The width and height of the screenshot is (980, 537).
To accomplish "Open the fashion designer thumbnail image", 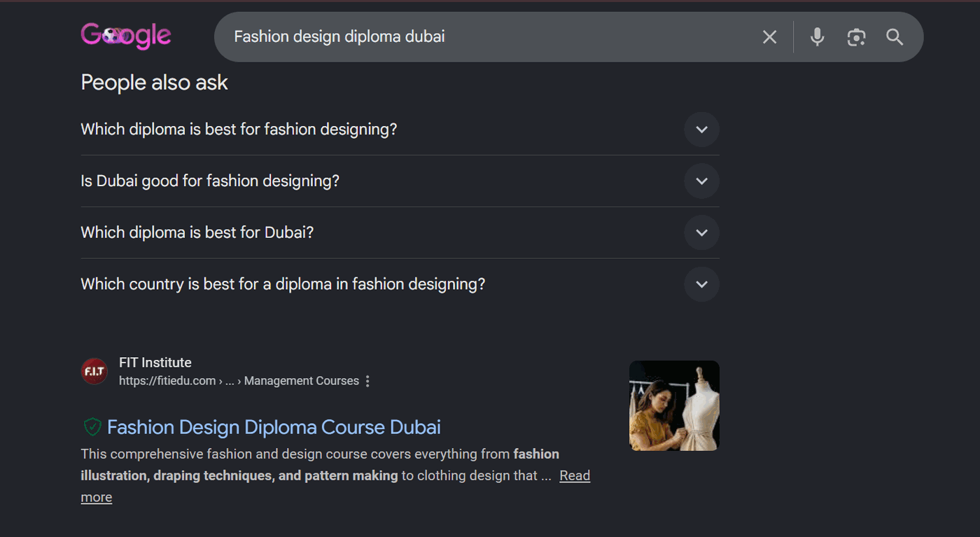I will pyautogui.click(x=674, y=405).
